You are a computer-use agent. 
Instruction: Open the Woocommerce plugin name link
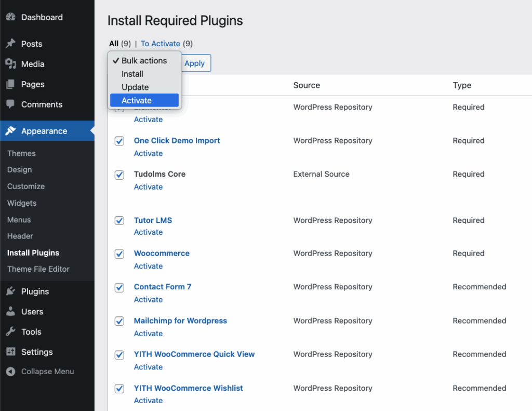point(162,254)
